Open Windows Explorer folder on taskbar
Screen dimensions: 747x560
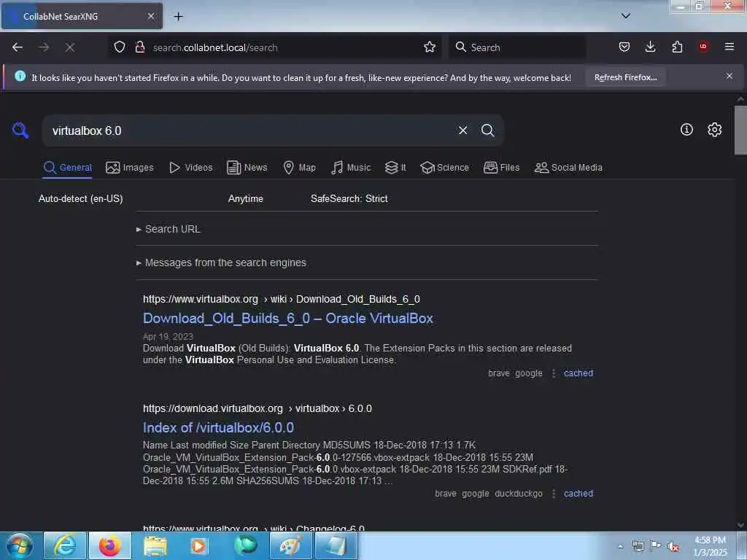(155, 545)
